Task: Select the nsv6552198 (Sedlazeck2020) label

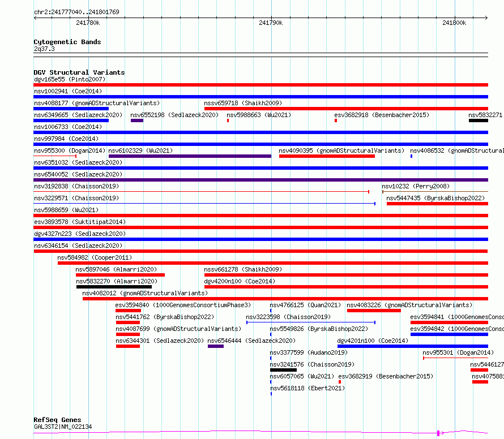Action: 174,115
